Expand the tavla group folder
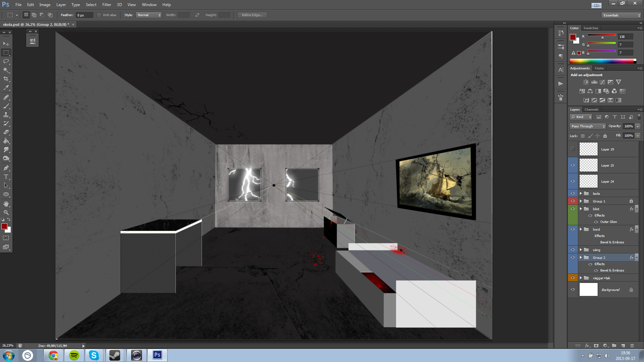The height and width of the screenshot is (362, 644). click(581, 193)
